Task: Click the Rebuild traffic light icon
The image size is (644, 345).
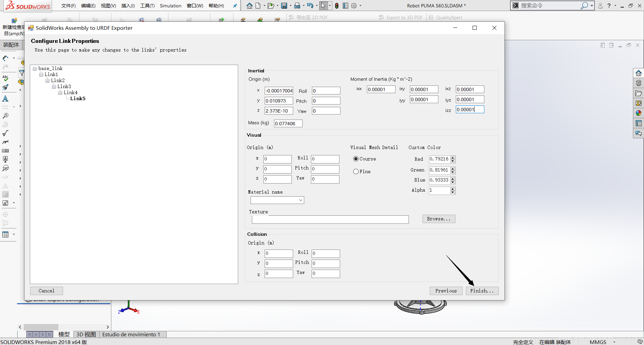Action: [337, 6]
